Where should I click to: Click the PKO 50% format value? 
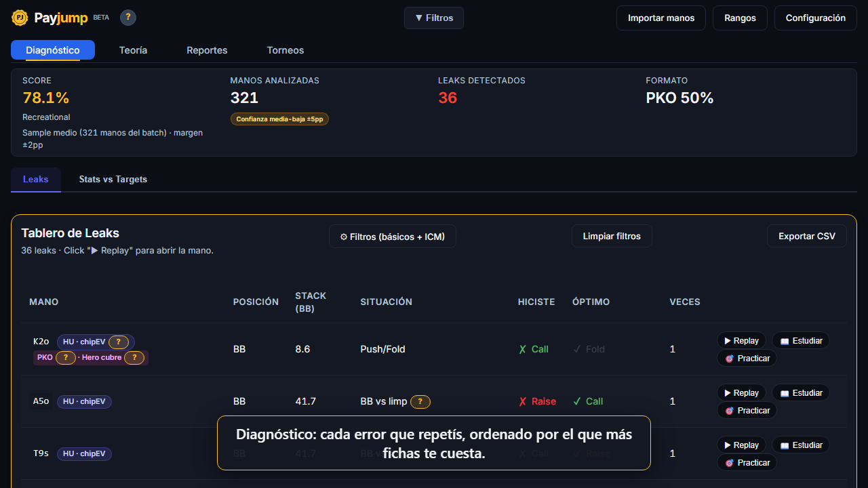[679, 98]
